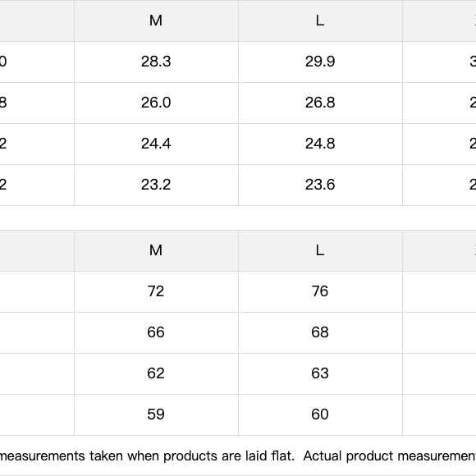Select the 29.9 cell under L

(320, 62)
